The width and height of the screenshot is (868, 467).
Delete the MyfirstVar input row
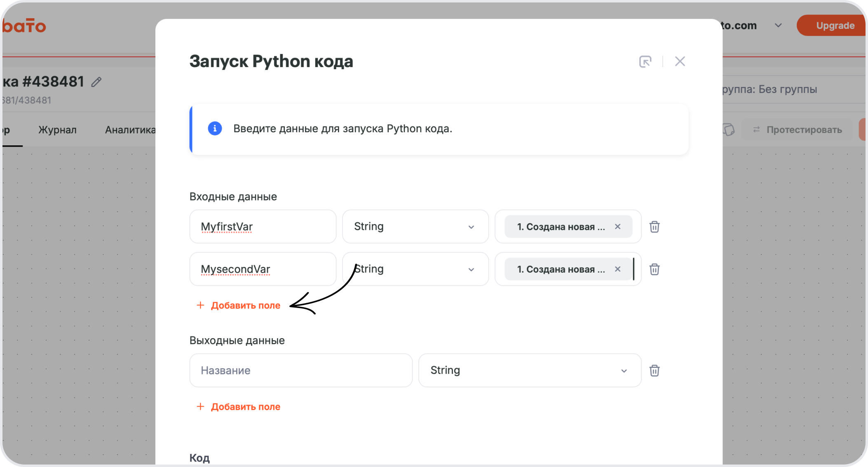[654, 227]
